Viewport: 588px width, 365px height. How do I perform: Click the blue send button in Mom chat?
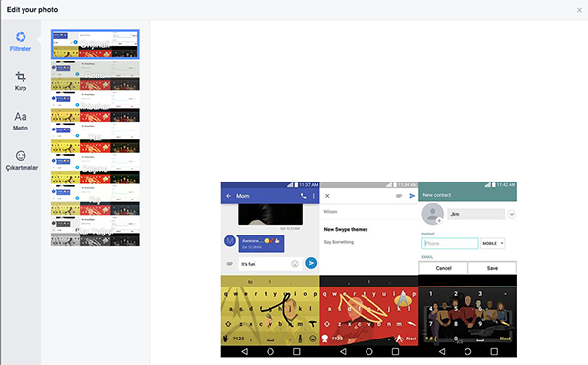pos(311,263)
